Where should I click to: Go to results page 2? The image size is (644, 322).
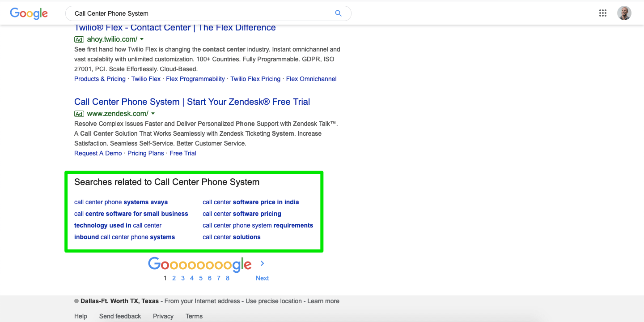[174, 278]
